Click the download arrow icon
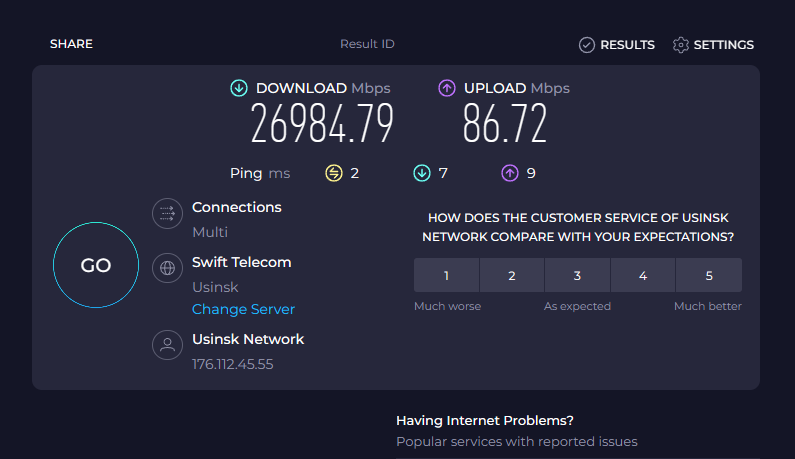The width and height of the screenshot is (795, 459). pos(238,88)
